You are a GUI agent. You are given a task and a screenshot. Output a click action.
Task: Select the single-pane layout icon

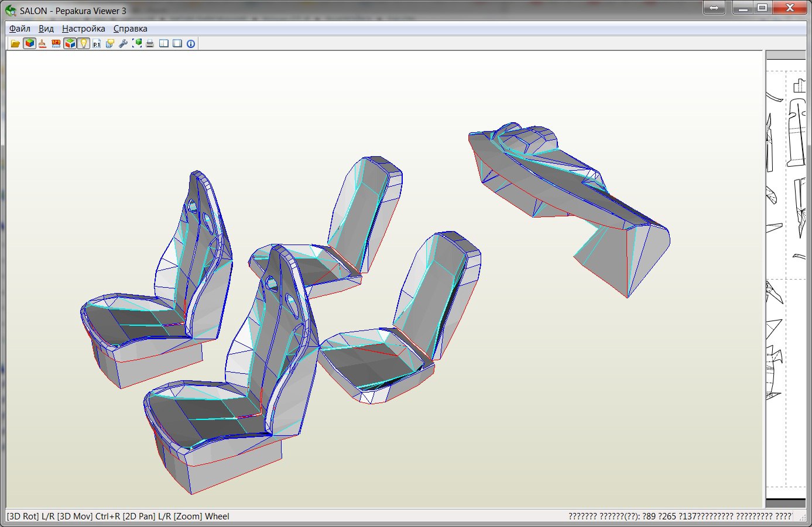click(x=177, y=44)
